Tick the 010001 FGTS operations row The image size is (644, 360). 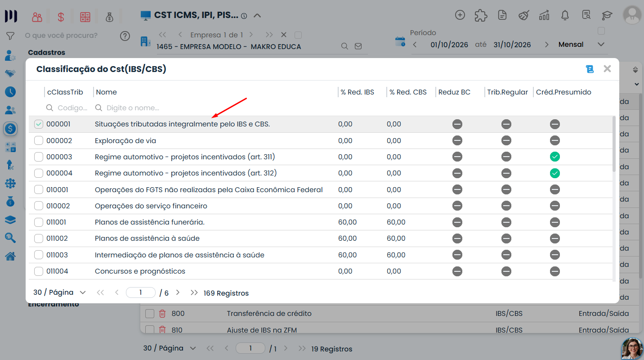click(39, 190)
